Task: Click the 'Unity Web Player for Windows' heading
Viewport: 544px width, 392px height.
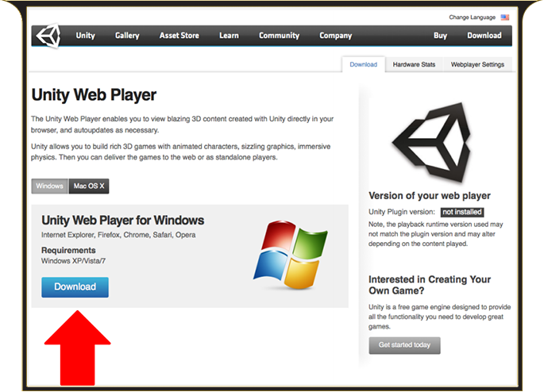Action: coord(123,221)
